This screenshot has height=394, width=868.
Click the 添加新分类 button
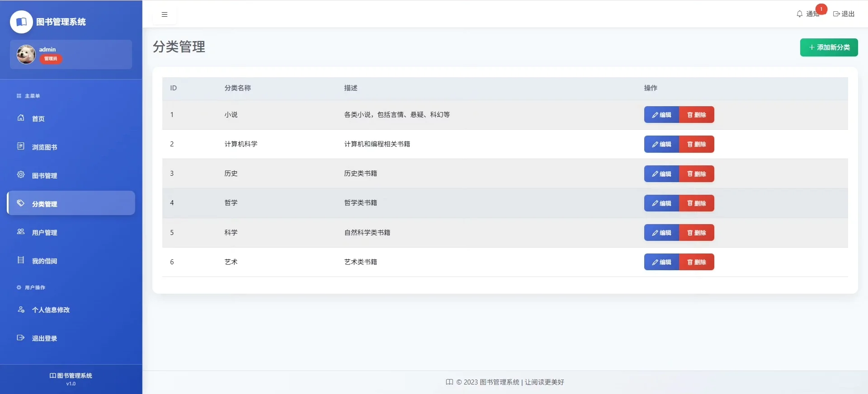(829, 47)
